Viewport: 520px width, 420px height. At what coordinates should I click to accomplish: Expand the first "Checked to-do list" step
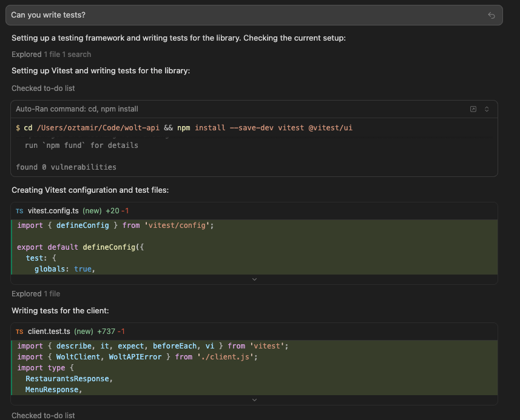click(43, 88)
